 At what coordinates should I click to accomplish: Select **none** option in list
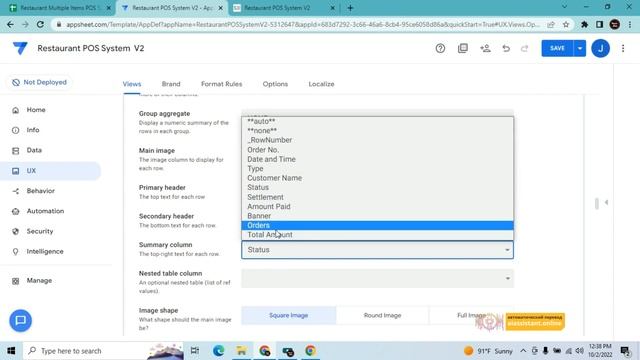(x=378, y=131)
